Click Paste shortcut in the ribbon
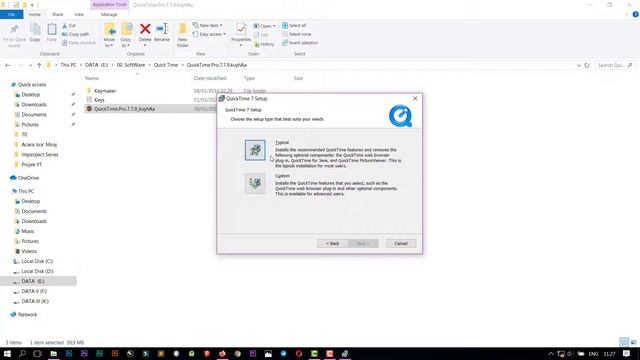Viewport: 640px width, 360px height. pyautogui.click(x=79, y=43)
